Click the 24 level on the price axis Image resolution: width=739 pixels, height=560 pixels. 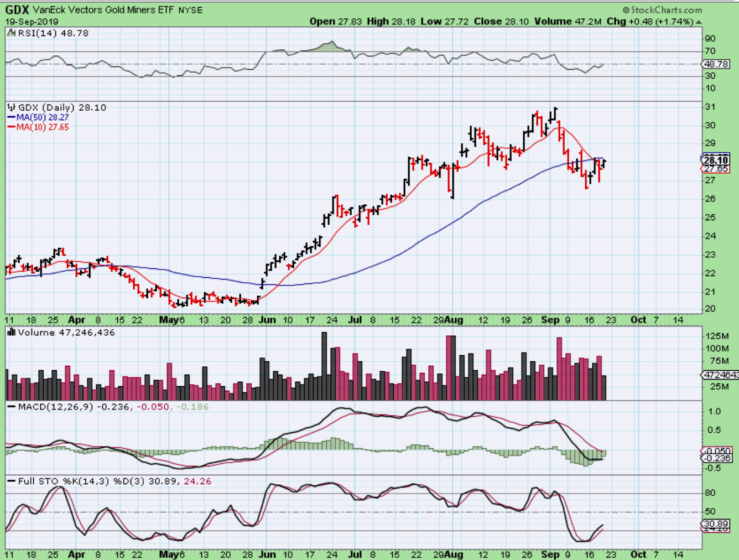click(x=710, y=236)
